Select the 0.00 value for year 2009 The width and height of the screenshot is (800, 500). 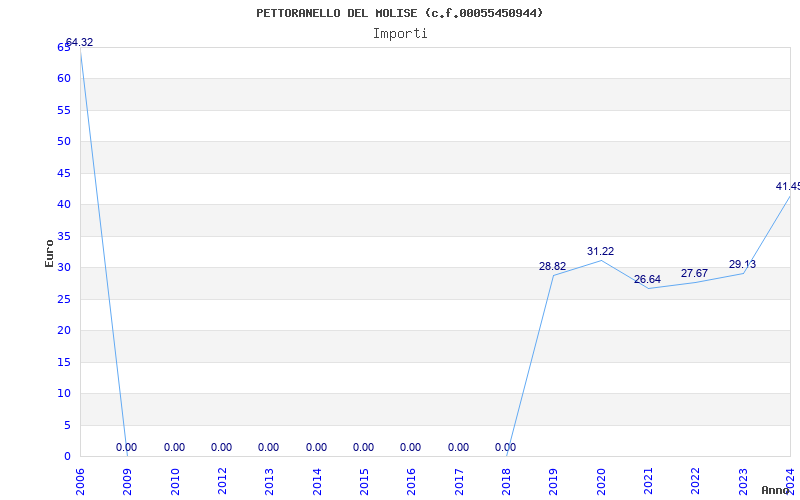coord(127,447)
